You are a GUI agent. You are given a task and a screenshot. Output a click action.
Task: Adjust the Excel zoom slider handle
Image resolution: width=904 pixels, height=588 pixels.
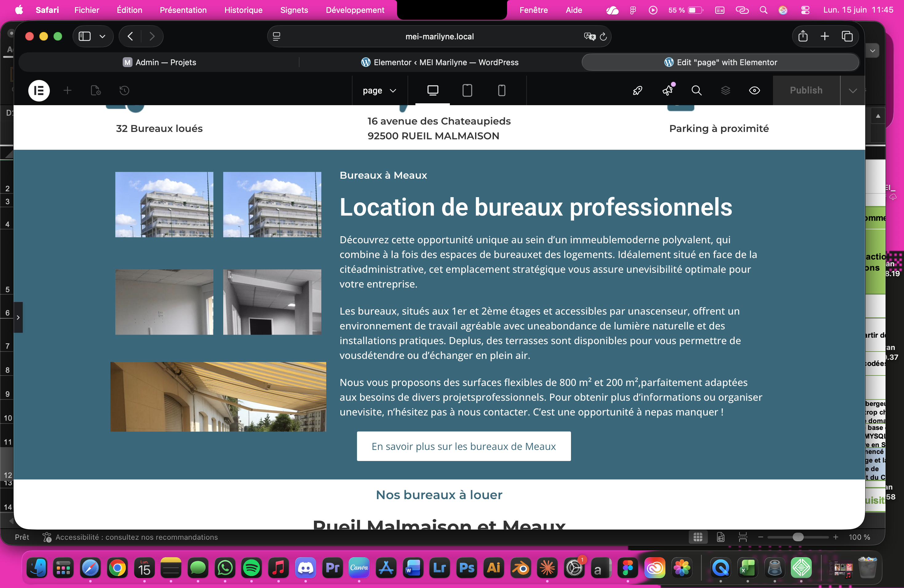click(798, 537)
